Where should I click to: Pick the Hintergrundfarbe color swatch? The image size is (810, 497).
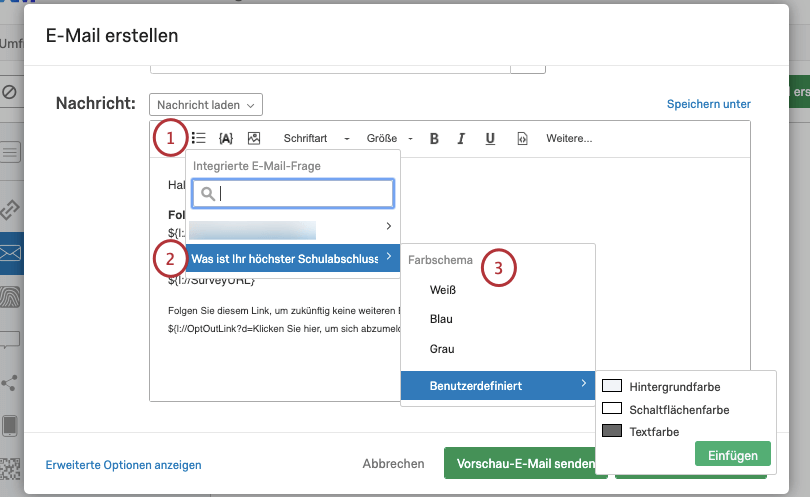coord(612,386)
